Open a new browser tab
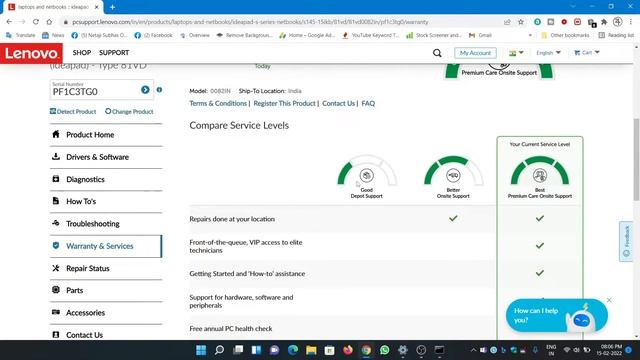The height and width of the screenshot is (360, 640). pyautogui.click(x=112, y=7)
